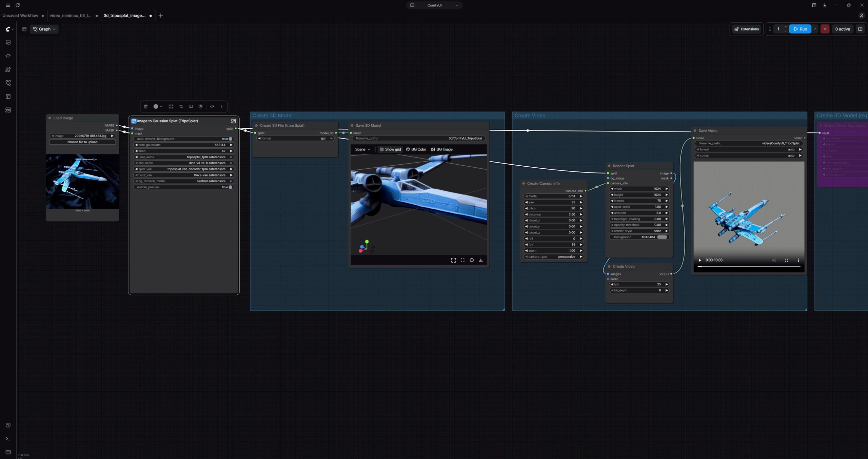Open the node info book icon
This screenshot has height=459, width=868.
pyautogui.click(x=191, y=106)
